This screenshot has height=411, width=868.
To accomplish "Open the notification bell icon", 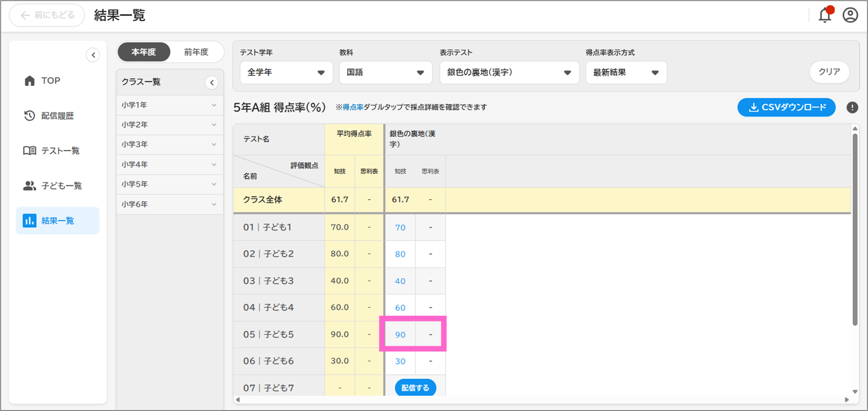I will coord(825,16).
